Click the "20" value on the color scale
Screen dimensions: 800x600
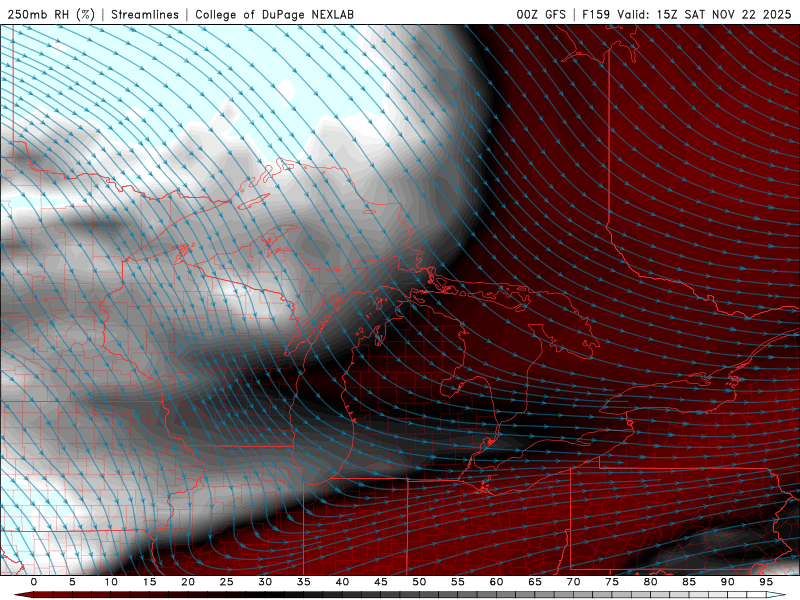(x=188, y=582)
